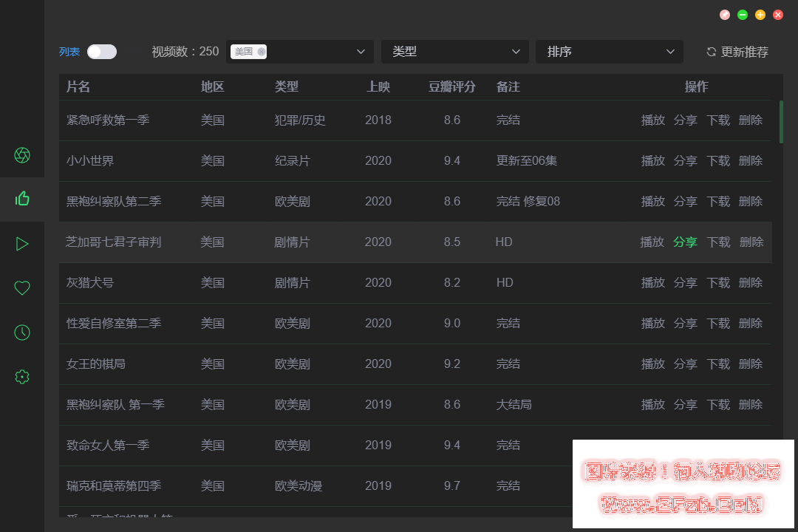The height and width of the screenshot is (532, 798).
Task: Toggle the 列表 view switch
Action: point(101,52)
